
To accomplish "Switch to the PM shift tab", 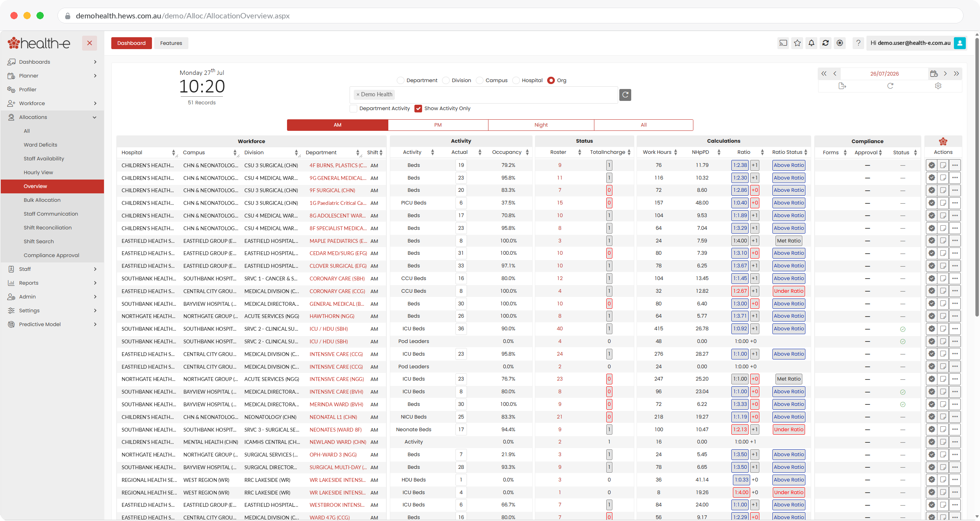I will point(438,125).
